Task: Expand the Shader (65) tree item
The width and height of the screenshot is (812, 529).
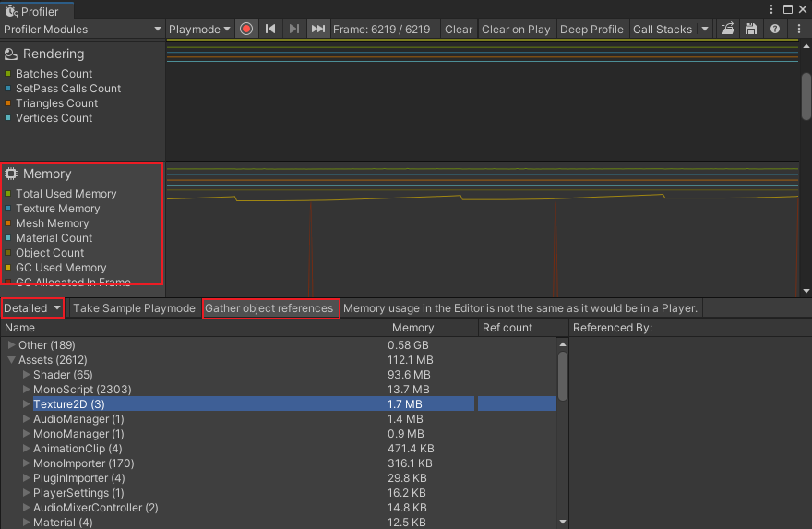Action: tap(27, 375)
